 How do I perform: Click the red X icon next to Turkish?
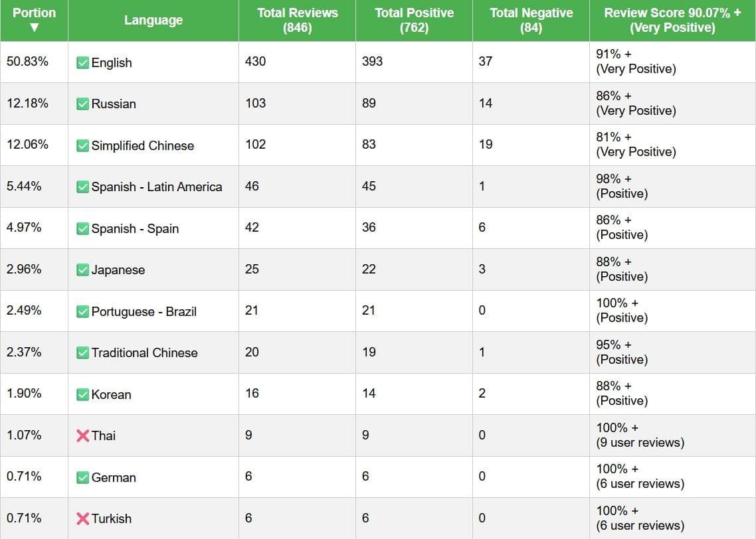point(82,518)
